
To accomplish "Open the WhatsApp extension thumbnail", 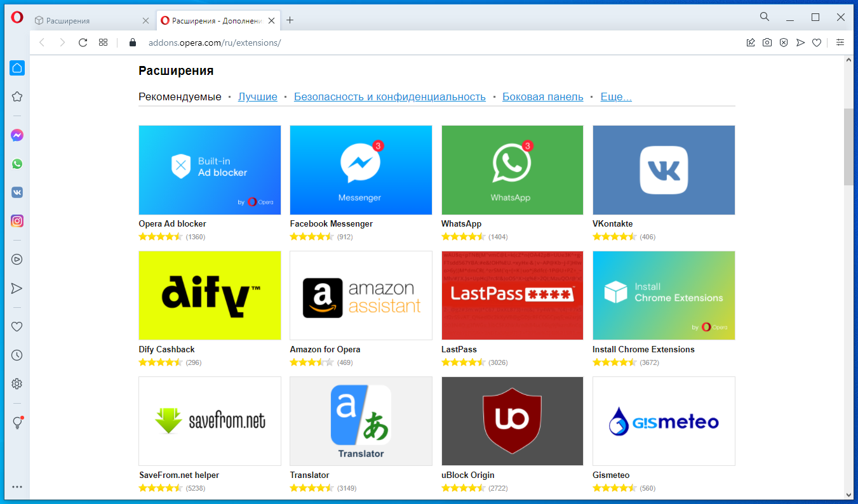I will click(513, 170).
